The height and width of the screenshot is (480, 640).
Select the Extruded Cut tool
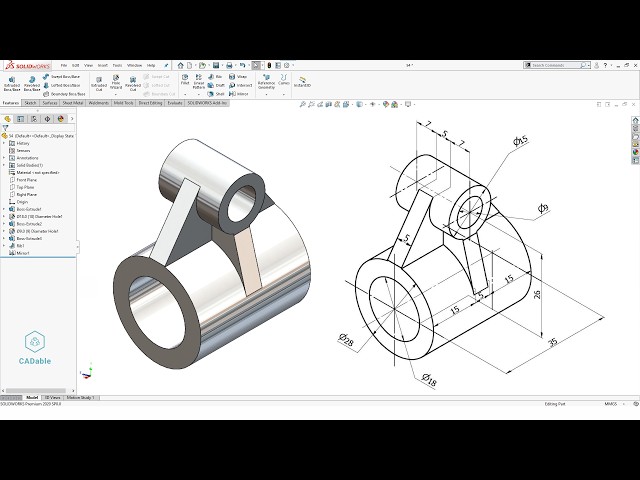coord(99,83)
